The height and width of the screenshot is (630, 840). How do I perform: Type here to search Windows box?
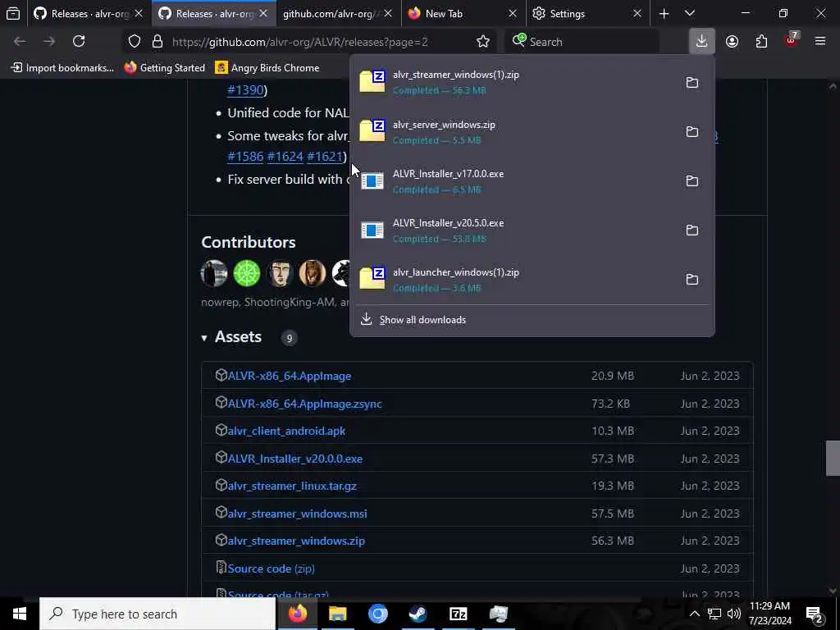tap(157, 614)
